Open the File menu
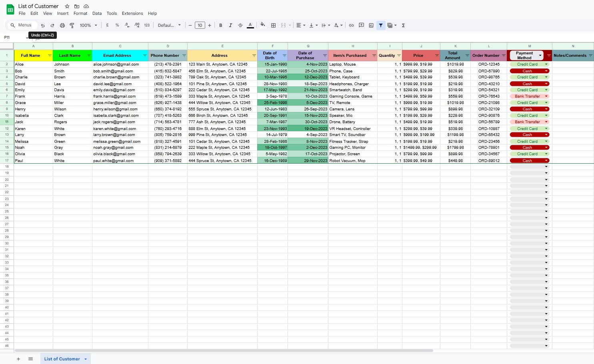 coord(22,13)
